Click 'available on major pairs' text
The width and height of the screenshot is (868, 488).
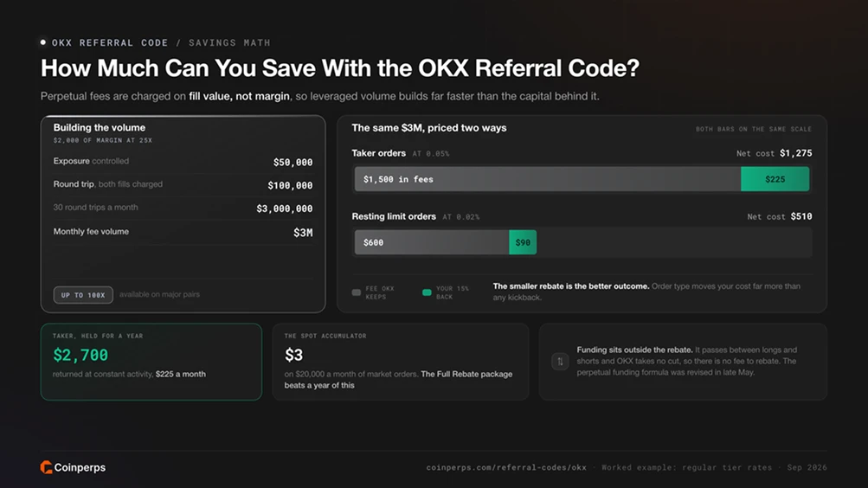point(159,294)
